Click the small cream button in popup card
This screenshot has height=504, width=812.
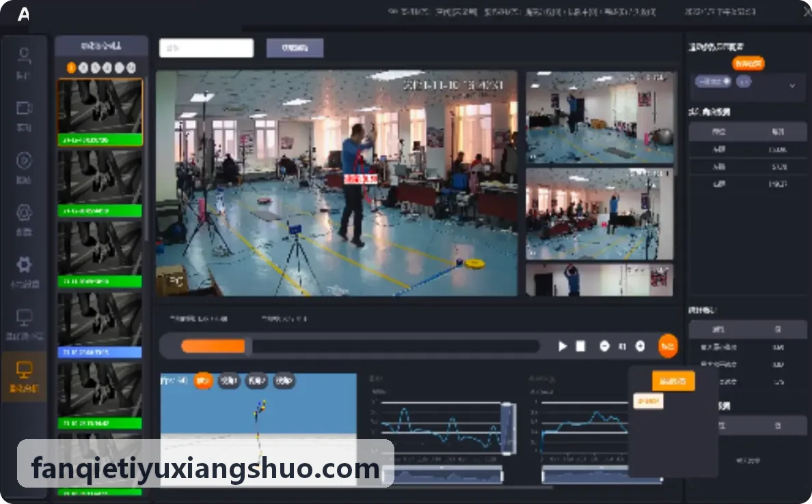point(648,401)
